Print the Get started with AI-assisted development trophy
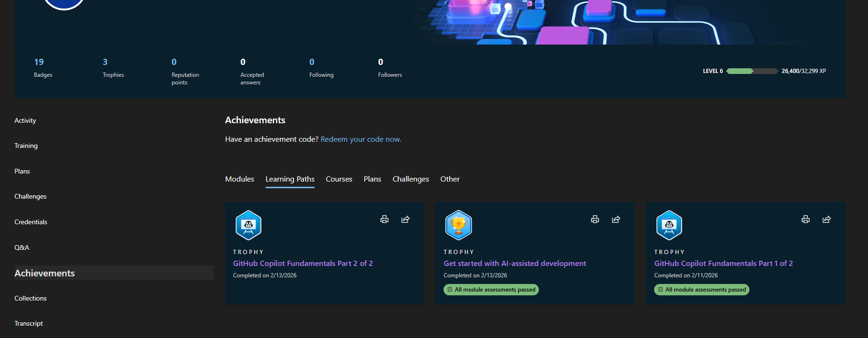This screenshot has width=868, height=338. tap(595, 219)
